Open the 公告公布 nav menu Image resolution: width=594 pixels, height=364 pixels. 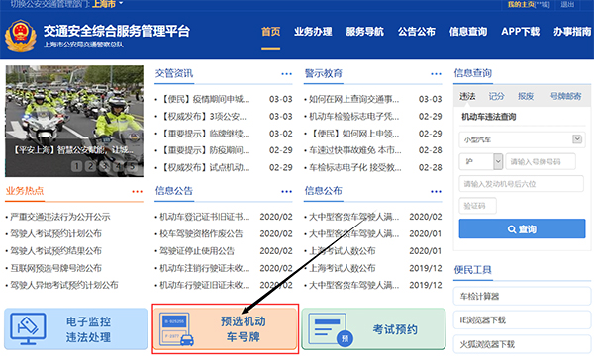(x=417, y=32)
